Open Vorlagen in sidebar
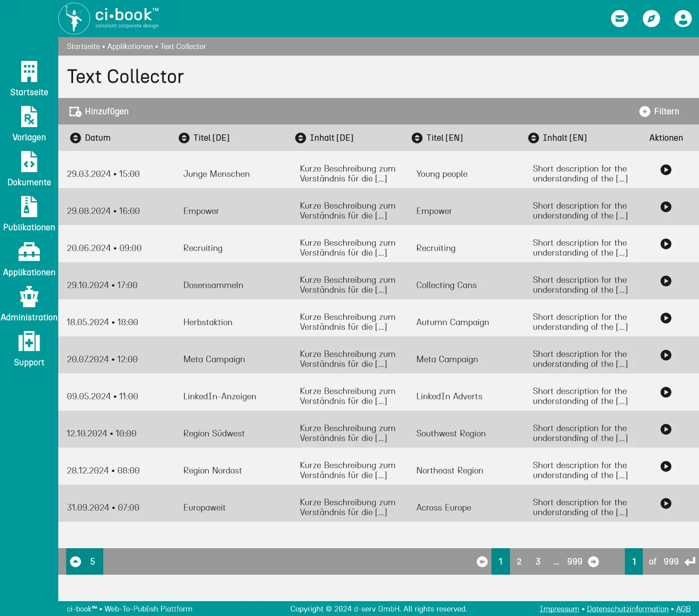 pos(29,123)
